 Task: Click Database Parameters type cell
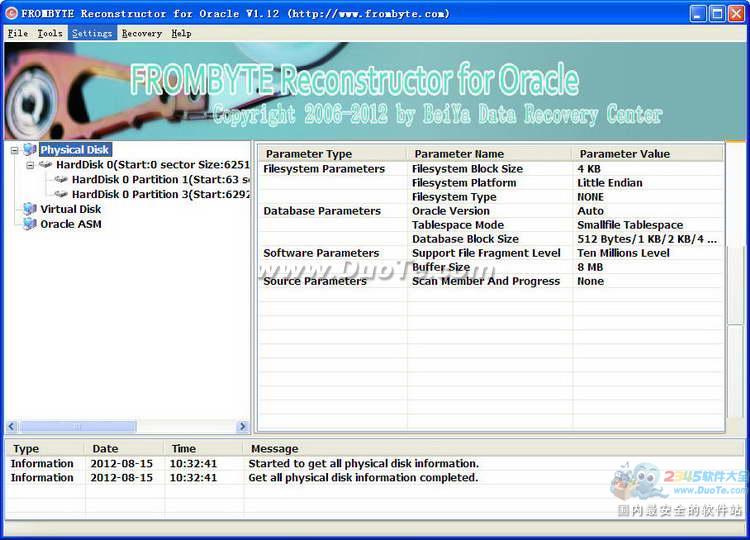click(x=322, y=211)
